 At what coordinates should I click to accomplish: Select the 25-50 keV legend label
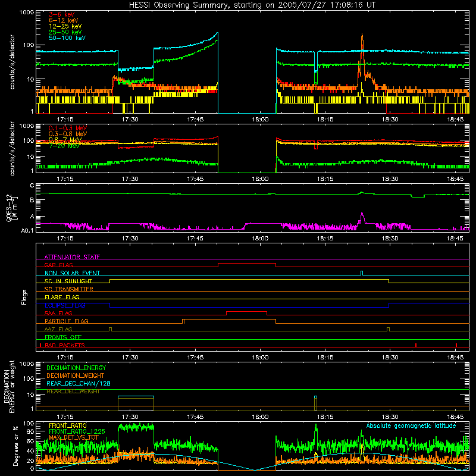pyautogui.click(x=65, y=32)
